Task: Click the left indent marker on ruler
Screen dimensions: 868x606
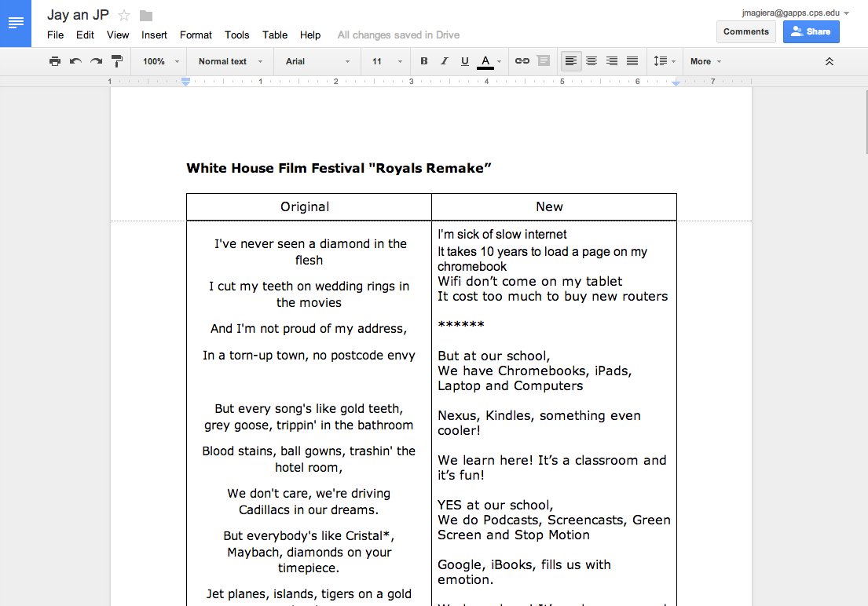Action: point(186,82)
